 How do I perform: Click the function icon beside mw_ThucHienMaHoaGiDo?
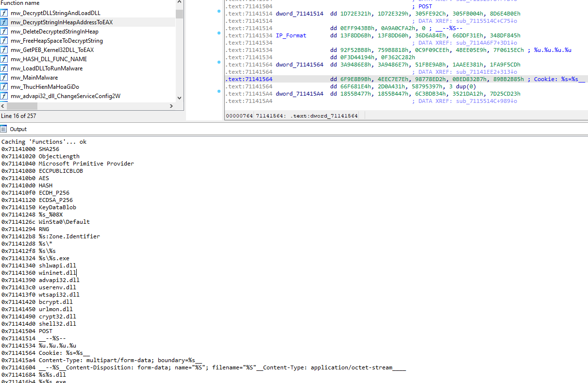pyautogui.click(x=4, y=87)
